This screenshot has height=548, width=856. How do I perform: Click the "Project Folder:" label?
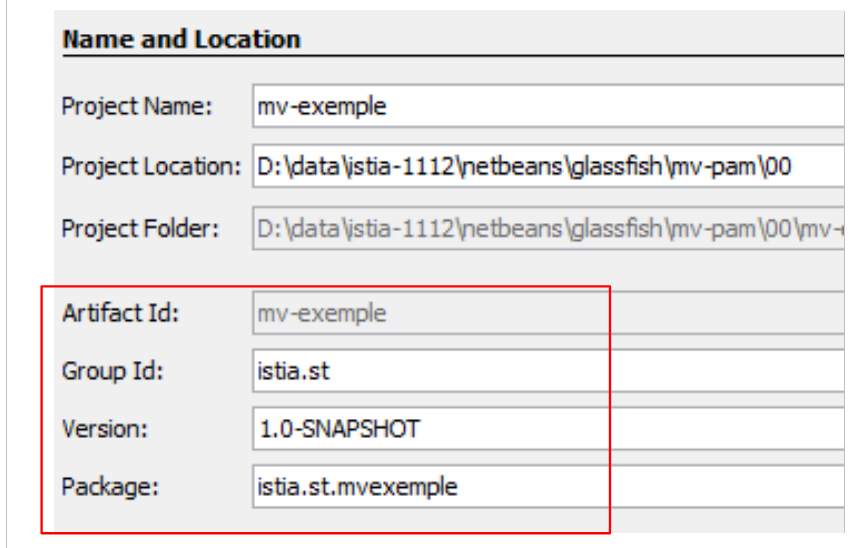point(140,228)
